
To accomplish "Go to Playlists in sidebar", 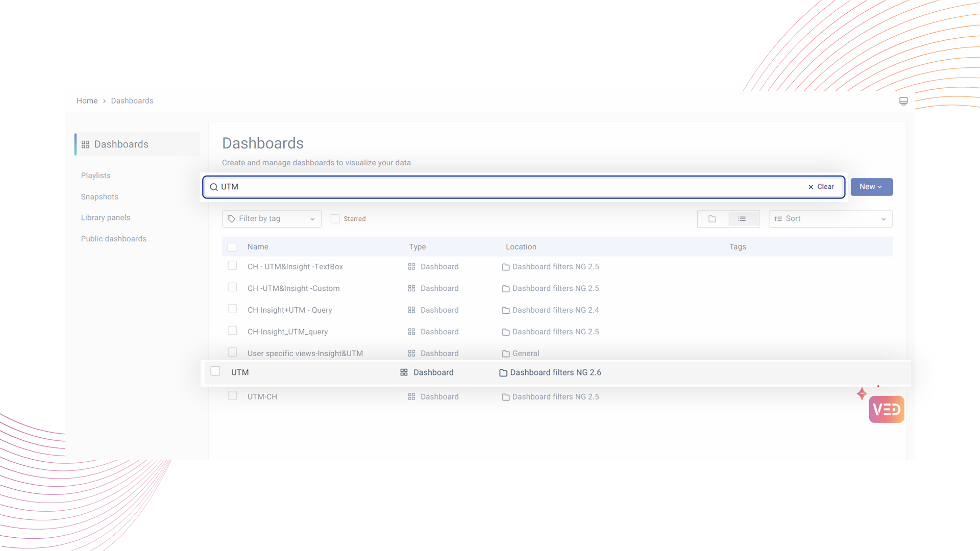I will (95, 176).
